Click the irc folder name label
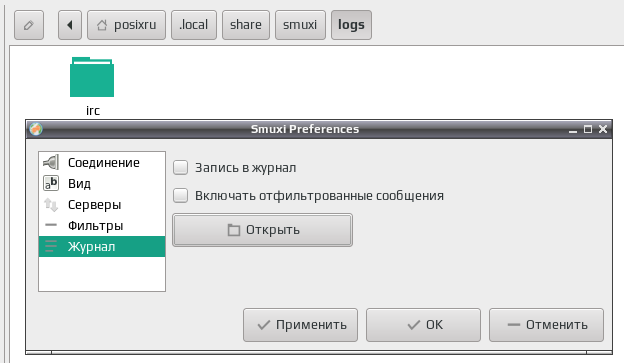The width and height of the screenshot is (624, 363). 93,111
